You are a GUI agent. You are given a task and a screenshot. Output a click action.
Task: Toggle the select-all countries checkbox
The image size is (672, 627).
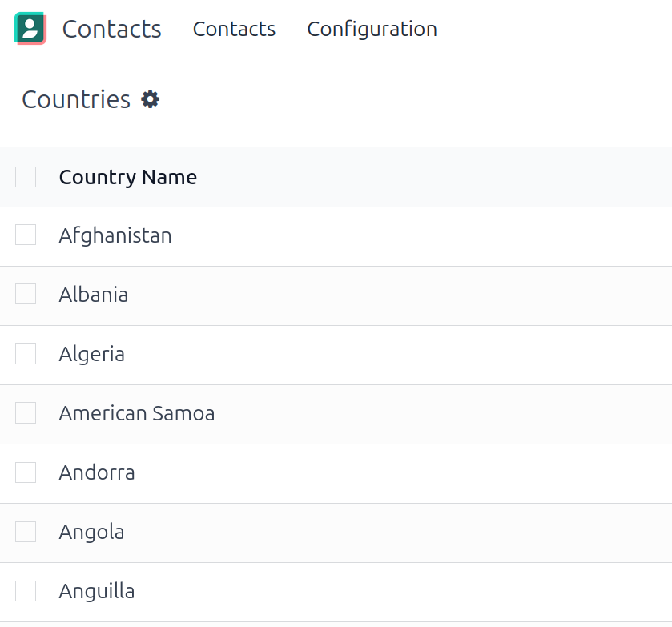tap(26, 177)
